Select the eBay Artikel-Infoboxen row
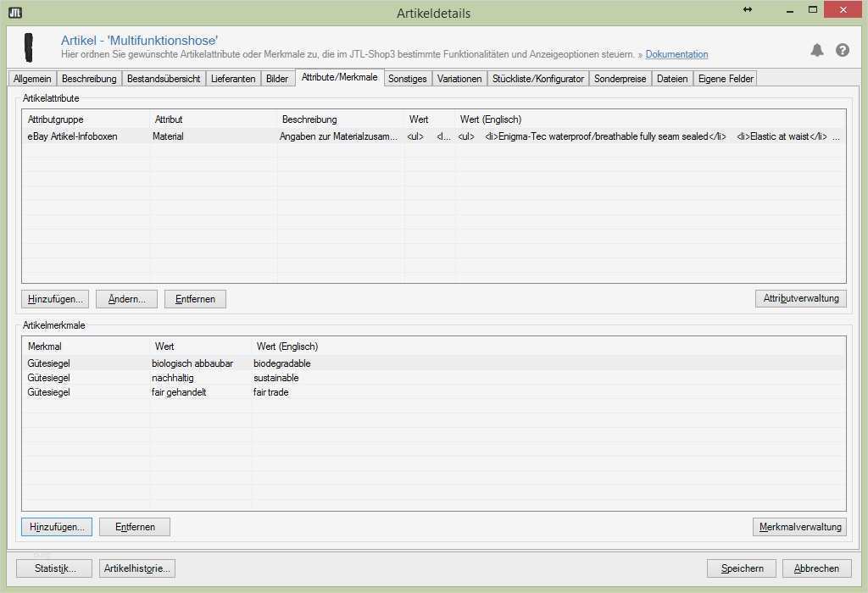Screen dimensions: 868x593 [x=433, y=136]
